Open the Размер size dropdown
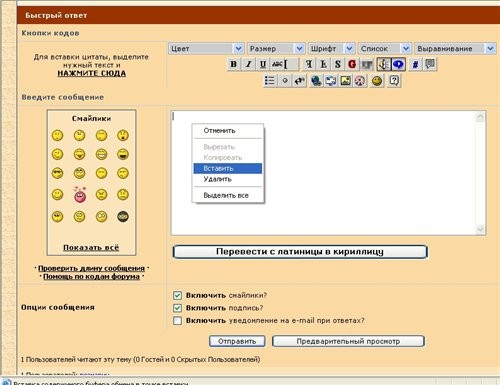This screenshot has width=500, height=385. tap(276, 49)
